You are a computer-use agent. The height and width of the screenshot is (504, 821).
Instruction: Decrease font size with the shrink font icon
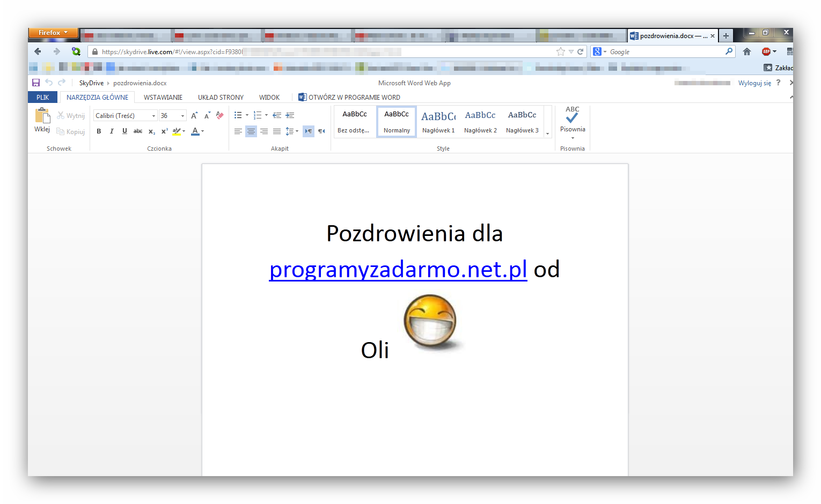coord(207,116)
